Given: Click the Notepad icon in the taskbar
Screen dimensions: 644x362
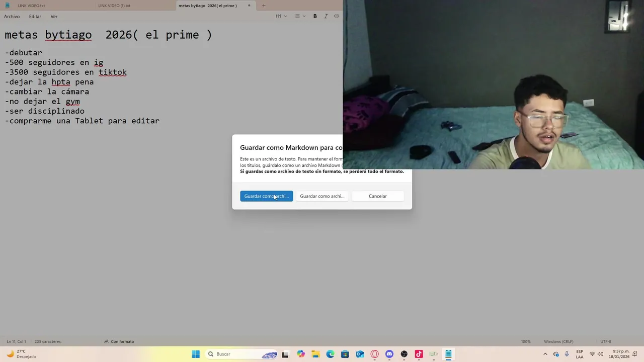Looking at the screenshot, I should (448, 354).
